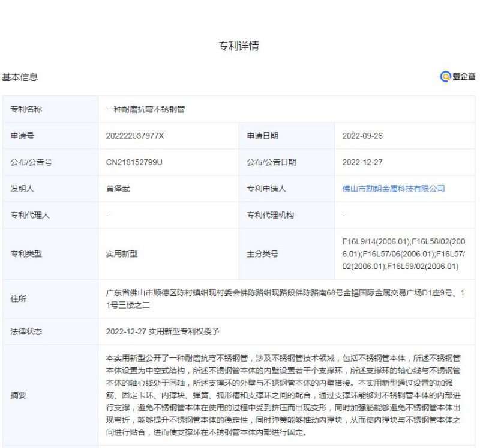Click the publication number CN218152799U
The image size is (480, 448).
134,162
